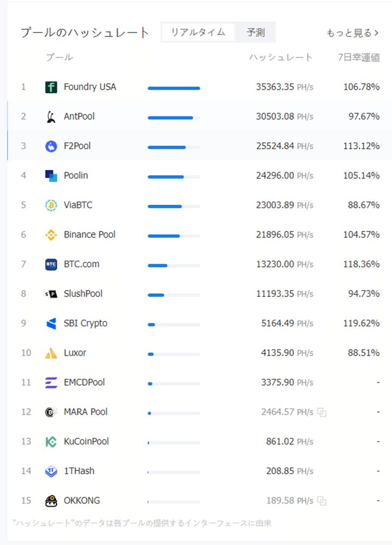This screenshot has width=392, height=545.
Task: Click the SBI Crypto logo icon
Action: (51, 323)
